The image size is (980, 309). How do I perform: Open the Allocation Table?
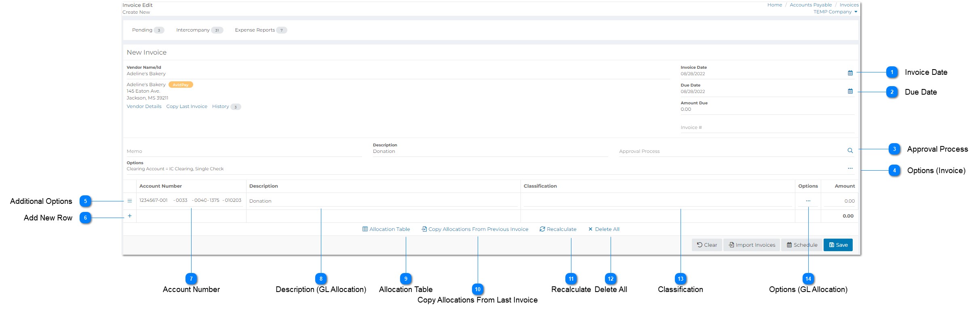(x=386, y=229)
